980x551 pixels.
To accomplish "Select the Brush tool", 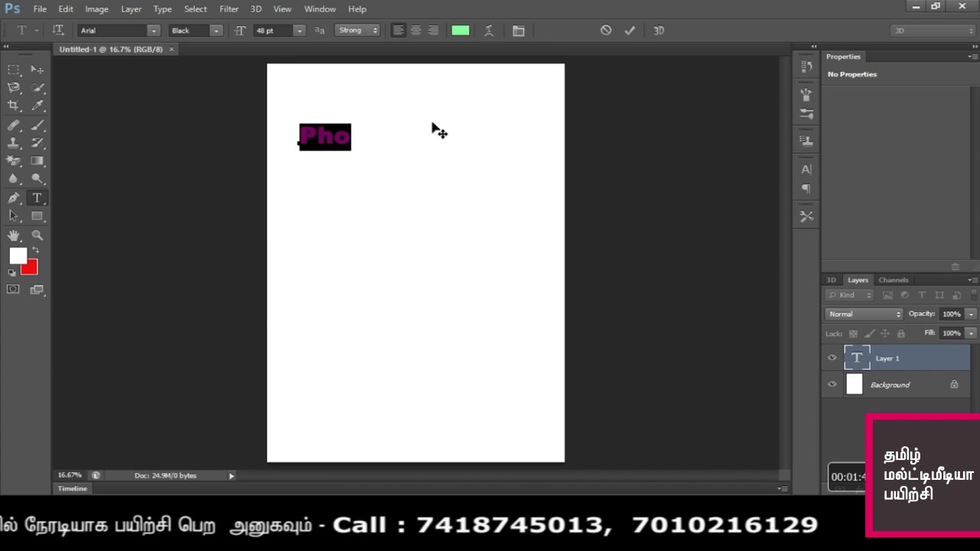I will coord(37,125).
